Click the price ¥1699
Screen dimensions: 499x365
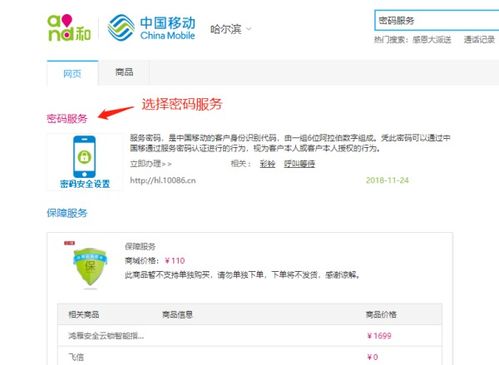pyautogui.click(x=379, y=336)
